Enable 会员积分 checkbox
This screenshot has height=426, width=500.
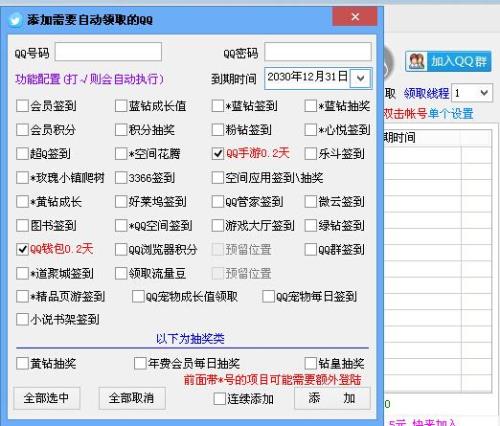click(x=22, y=130)
